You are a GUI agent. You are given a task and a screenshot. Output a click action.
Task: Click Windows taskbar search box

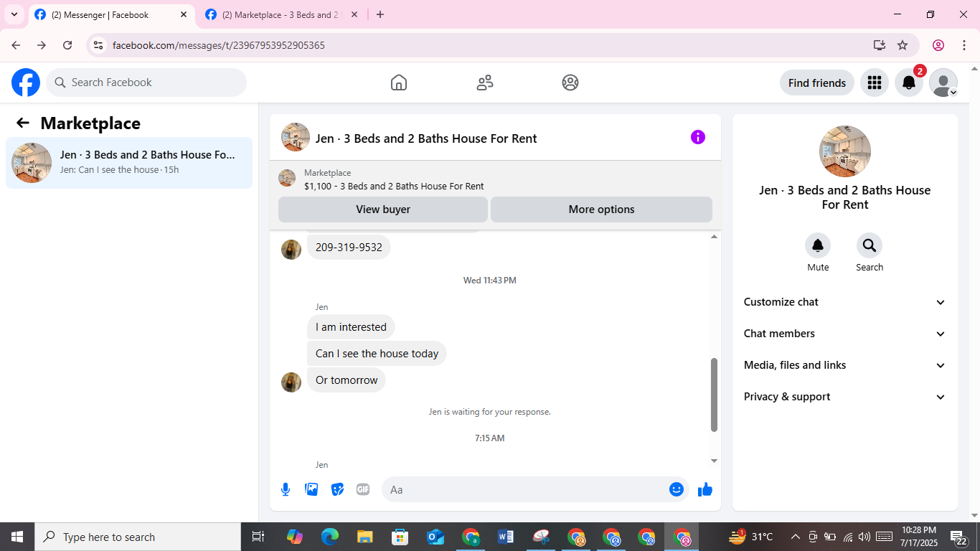[138, 537]
